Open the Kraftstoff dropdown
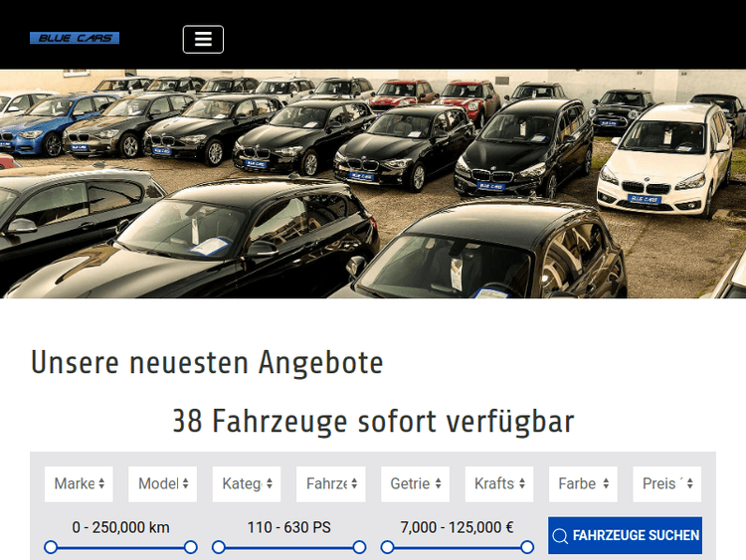This screenshot has width=746, height=560. click(x=499, y=483)
